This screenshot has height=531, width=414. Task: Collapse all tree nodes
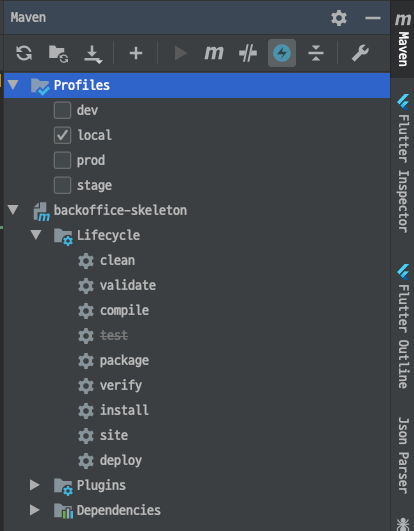(316, 53)
